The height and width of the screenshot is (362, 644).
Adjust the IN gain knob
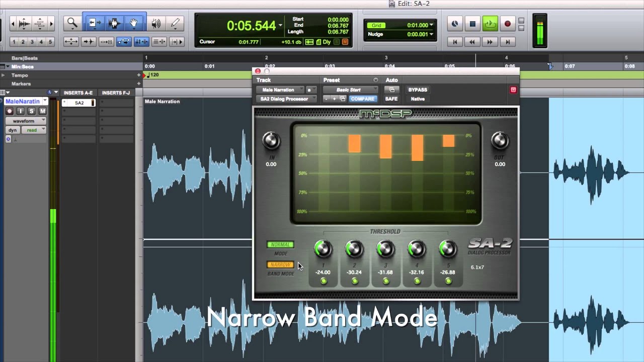[x=271, y=141]
